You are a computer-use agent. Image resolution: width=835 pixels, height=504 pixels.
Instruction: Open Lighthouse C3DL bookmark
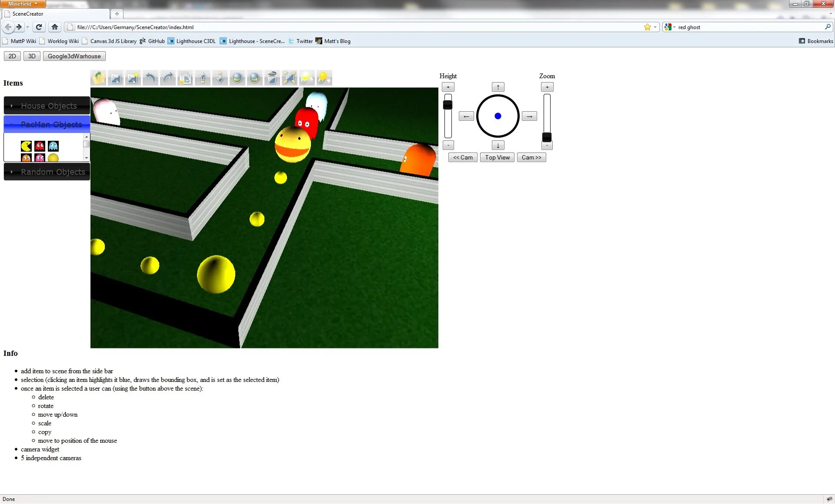coord(192,41)
